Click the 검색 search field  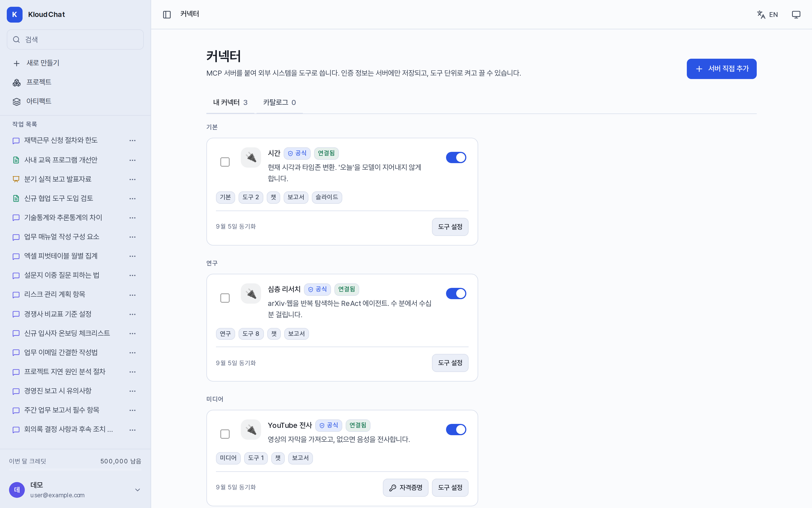[75, 40]
